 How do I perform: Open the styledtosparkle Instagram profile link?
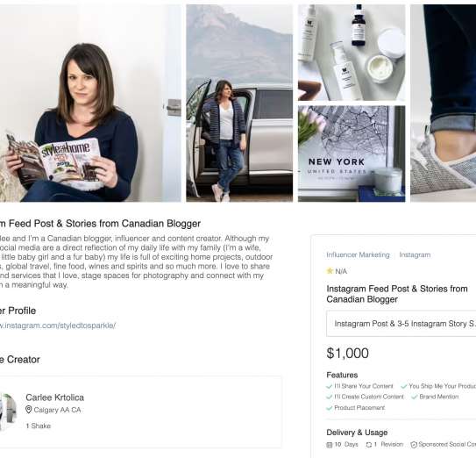click(58, 326)
